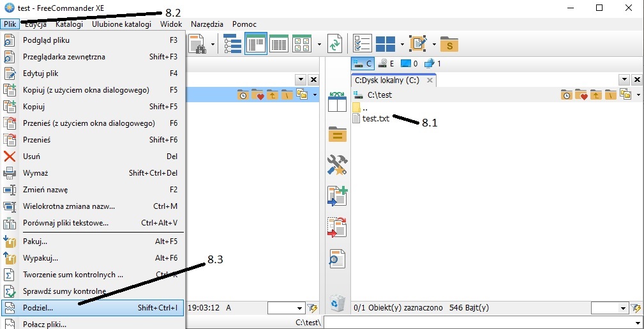This screenshot has width=644, height=329.
Task: Show the folder tree view
Action: [x=232, y=43]
